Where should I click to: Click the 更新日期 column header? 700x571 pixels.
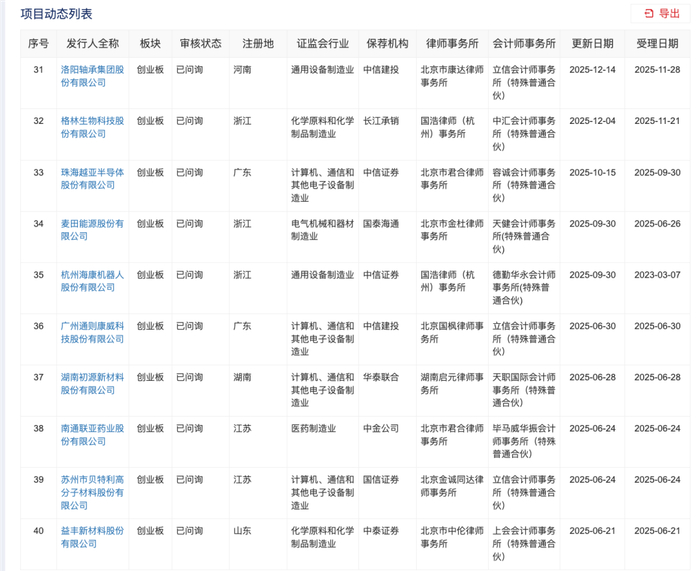click(592, 43)
